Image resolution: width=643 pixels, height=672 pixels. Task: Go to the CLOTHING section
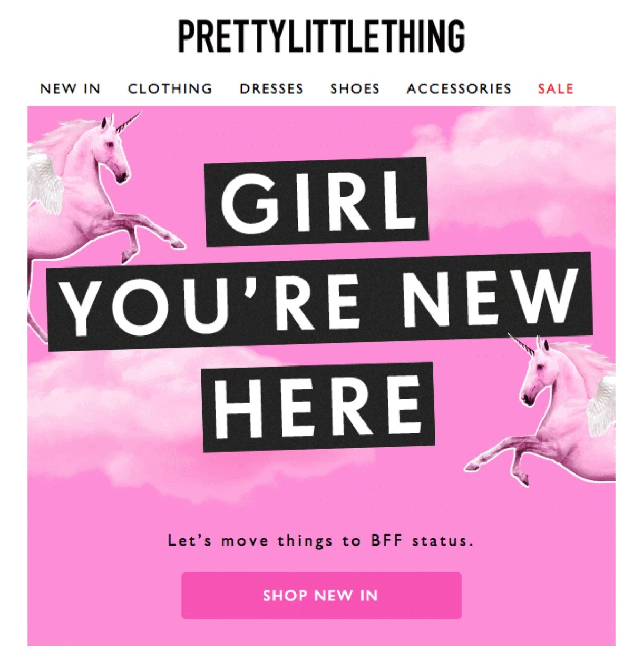tap(170, 88)
